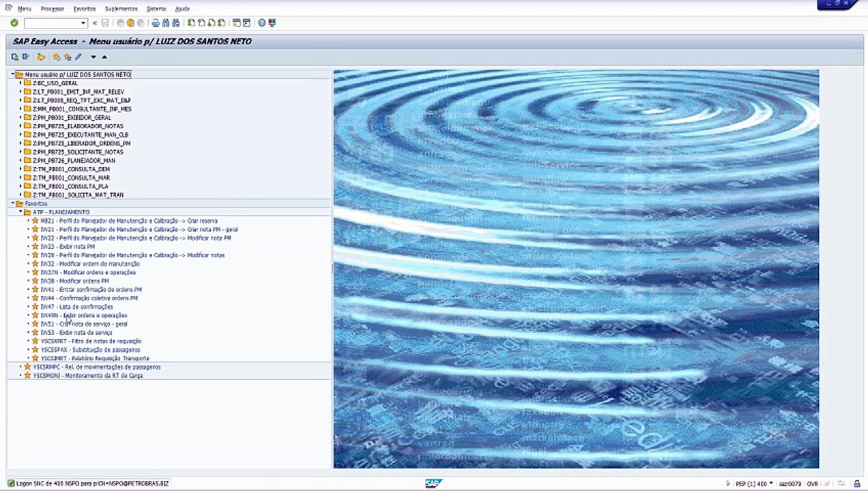This screenshot has height=491, width=868.
Task: Click the Last Page icon
Action: point(221,23)
